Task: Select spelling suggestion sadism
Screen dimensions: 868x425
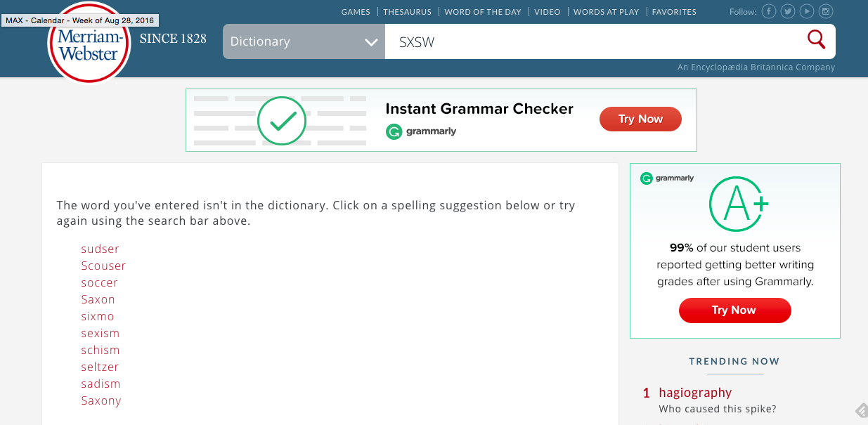Action: (101, 384)
